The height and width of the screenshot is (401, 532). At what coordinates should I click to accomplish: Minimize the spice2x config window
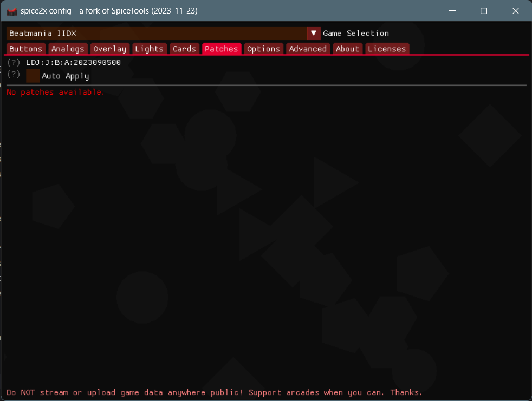(x=452, y=11)
